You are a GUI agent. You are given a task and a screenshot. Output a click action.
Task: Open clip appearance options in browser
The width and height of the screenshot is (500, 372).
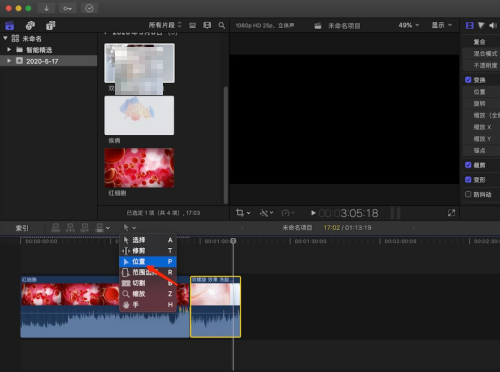207,25
